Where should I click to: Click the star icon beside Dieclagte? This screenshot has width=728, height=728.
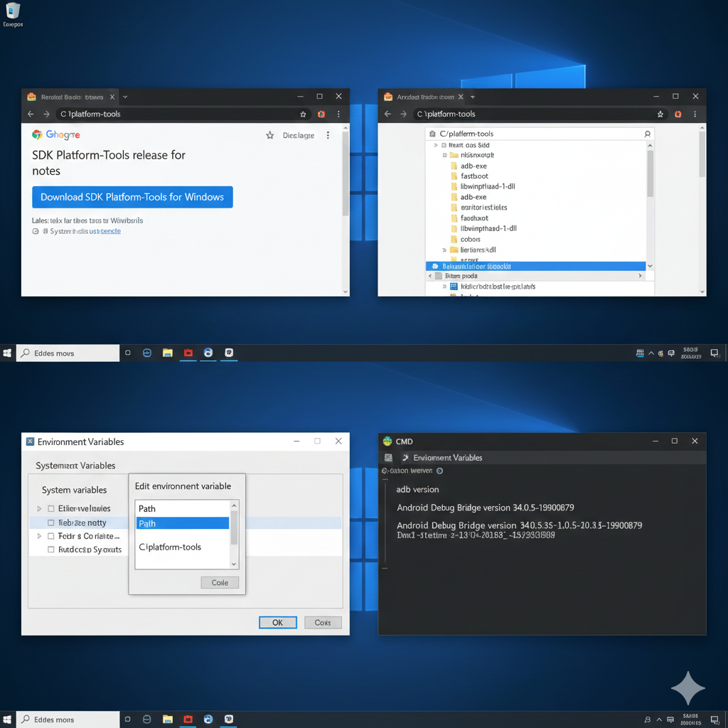(x=269, y=135)
